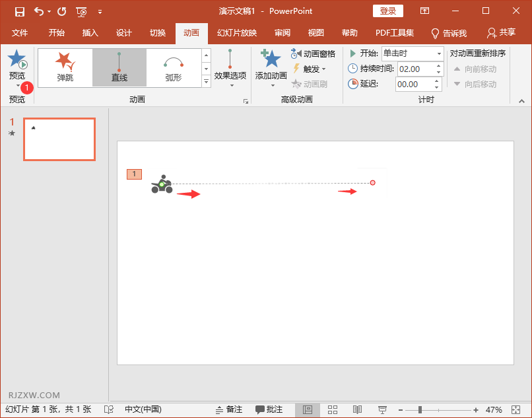Click 中文(中国) language indicator
Viewport: 532px width, 418px height.
pos(143,409)
